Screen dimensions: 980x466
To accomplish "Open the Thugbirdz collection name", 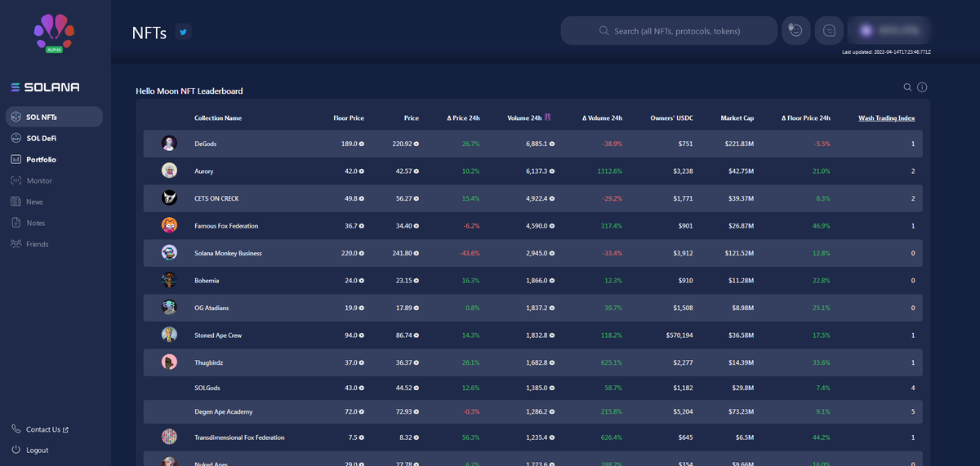I will pyautogui.click(x=209, y=362).
